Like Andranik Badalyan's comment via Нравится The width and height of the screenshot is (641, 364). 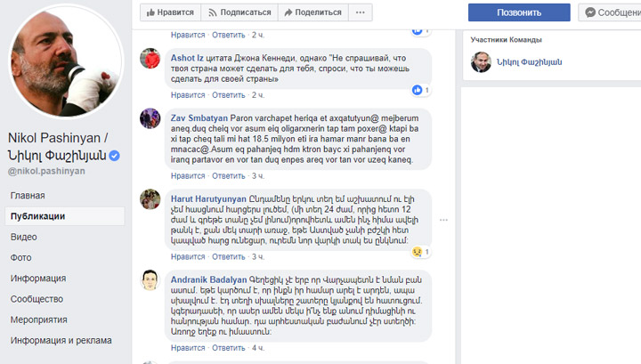click(188, 348)
